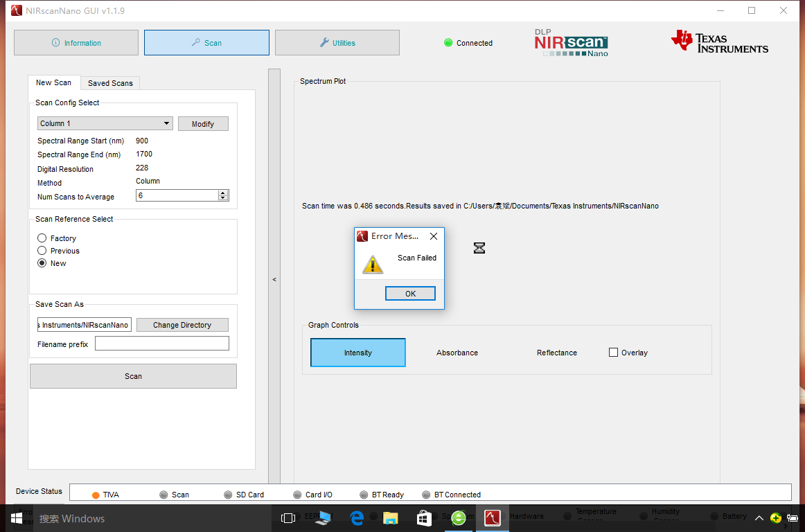Select the Factory reference radio button

(x=42, y=238)
